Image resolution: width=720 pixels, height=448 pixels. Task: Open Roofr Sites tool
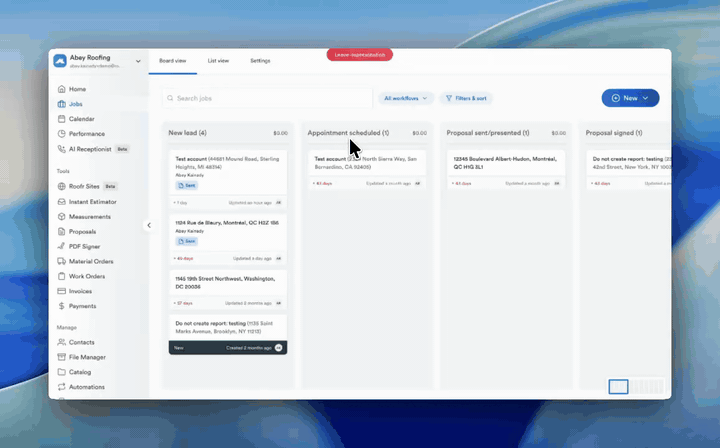click(87, 186)
